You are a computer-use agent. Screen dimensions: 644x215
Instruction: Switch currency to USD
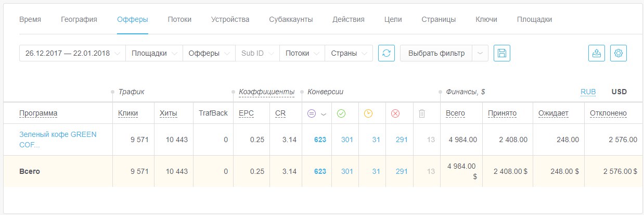coord(619,92)
